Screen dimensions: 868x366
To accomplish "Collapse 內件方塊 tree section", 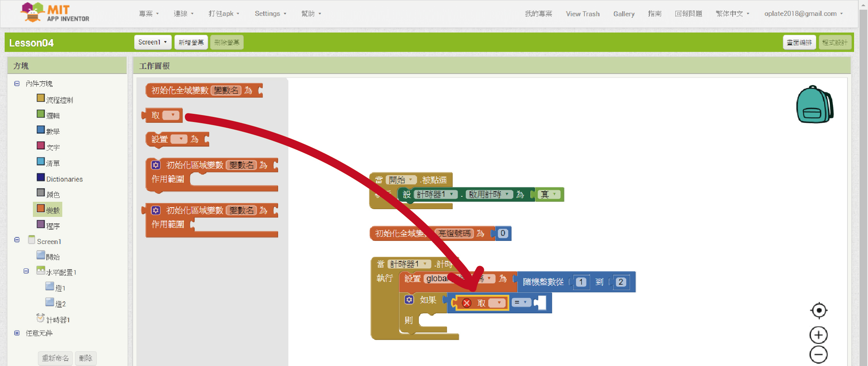I will [x=17, y=83].
